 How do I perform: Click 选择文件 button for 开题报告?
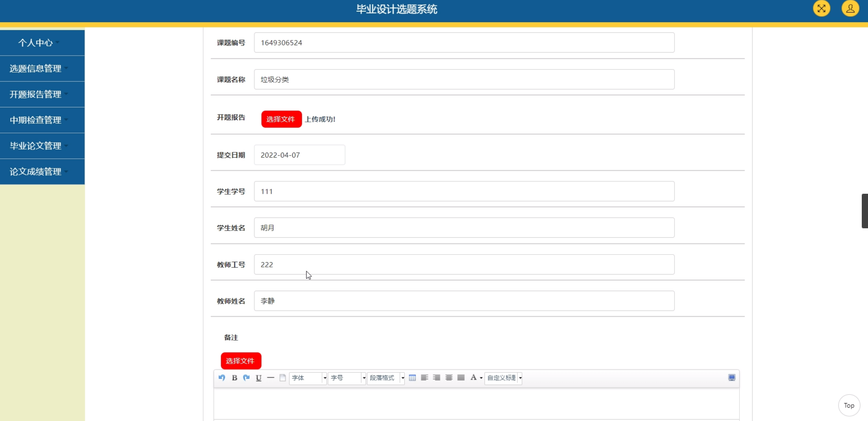point(281,119)
